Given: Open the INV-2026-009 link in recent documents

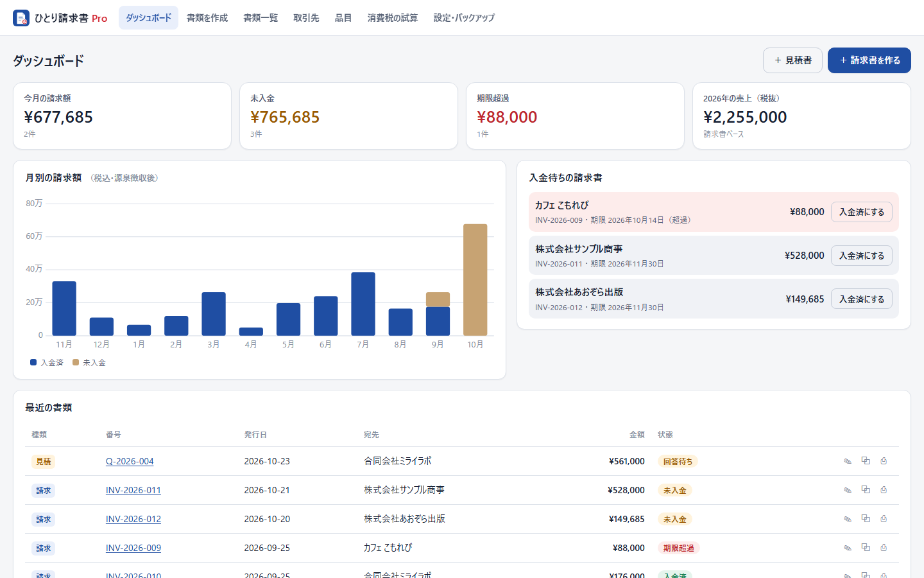Looking at the screenshot, I should [133, 548].
